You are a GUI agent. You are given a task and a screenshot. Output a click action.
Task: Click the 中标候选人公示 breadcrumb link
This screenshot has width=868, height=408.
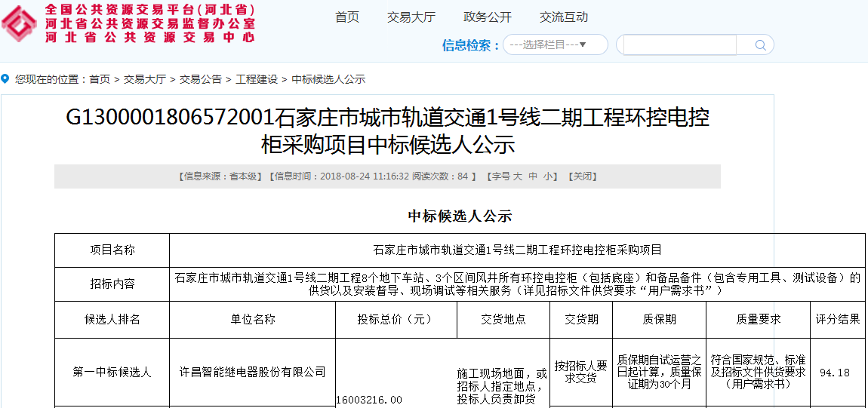click(328, 79)
